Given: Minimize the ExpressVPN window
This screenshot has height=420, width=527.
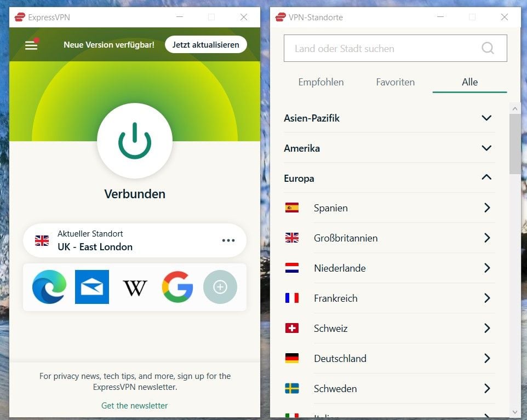Looking at the screenshot, I should pyautogui.click(x=180, y=17).
